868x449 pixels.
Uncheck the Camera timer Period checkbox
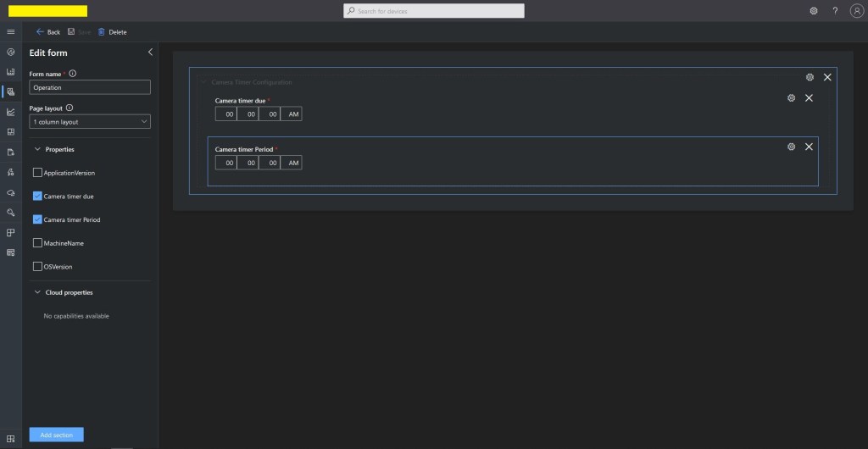point(37,219)
